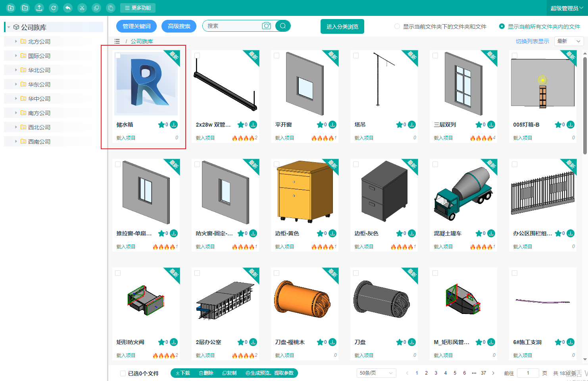This screenshot has width=588, height=381.
Task: Open the 更多功能 menu
Action: pos(138,8)
